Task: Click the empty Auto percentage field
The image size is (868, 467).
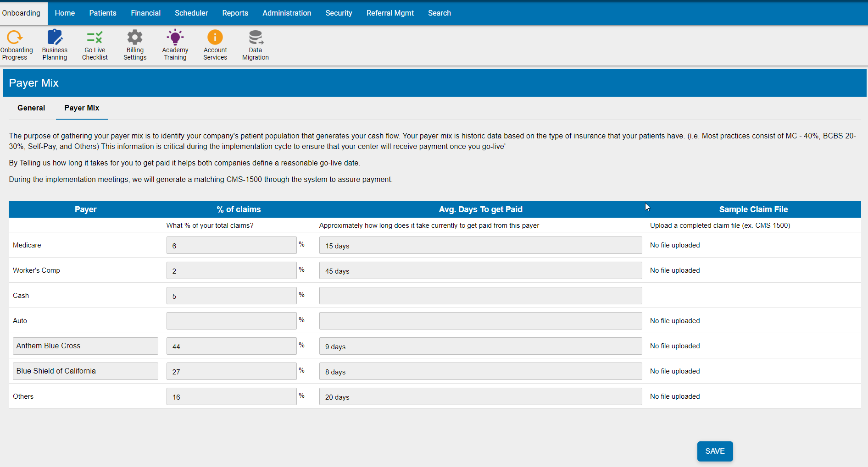Action: click(x=231, y=320)
